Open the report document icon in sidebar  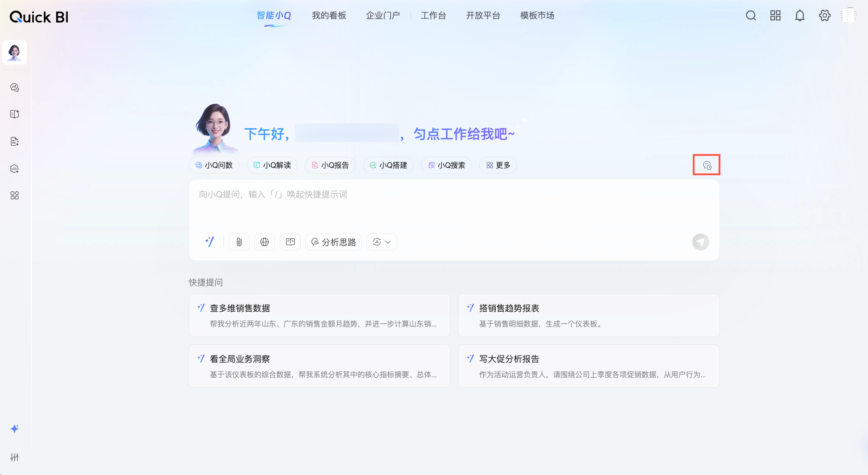pyautogui.click(x=15, y=141)
